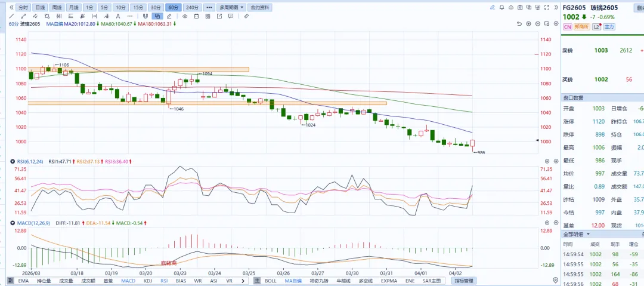Switch to 15分 period
The height and width of the screenshot is (286, 644).
coord(138,7)
